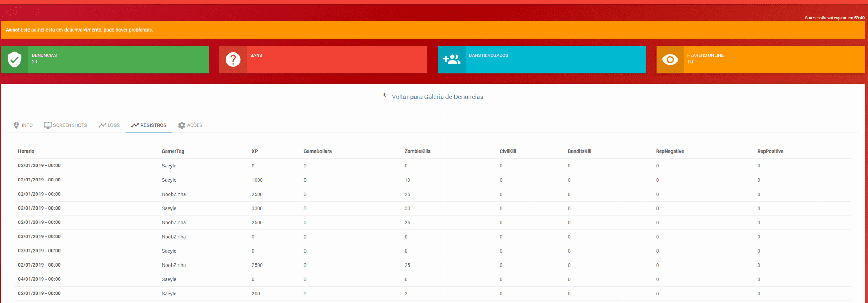868x303 pixels.
Task: Click the CivilKill column header
Action: (508, 151)
